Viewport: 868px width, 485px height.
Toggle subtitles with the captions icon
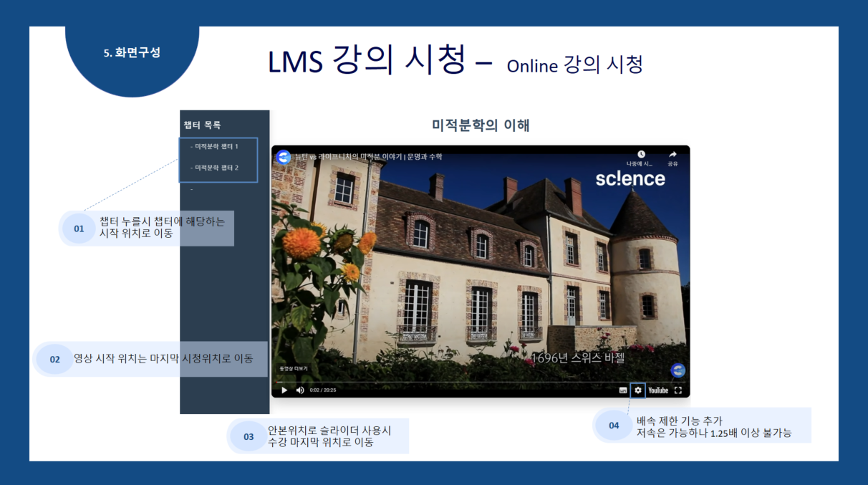click(622, 390)
